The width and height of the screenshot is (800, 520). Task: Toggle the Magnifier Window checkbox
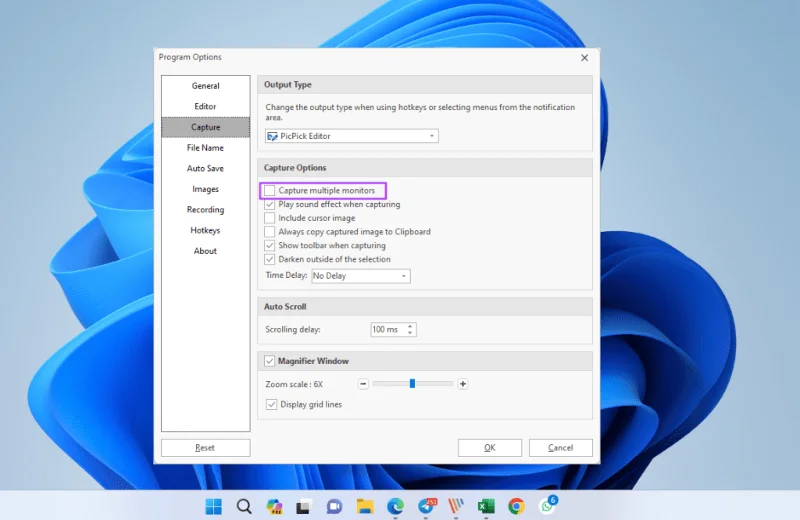click(x=269, y=361)
